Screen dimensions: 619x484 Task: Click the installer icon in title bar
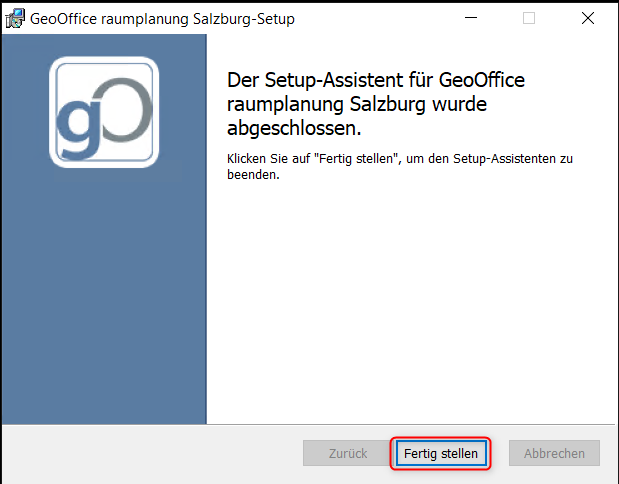[15, 19]
